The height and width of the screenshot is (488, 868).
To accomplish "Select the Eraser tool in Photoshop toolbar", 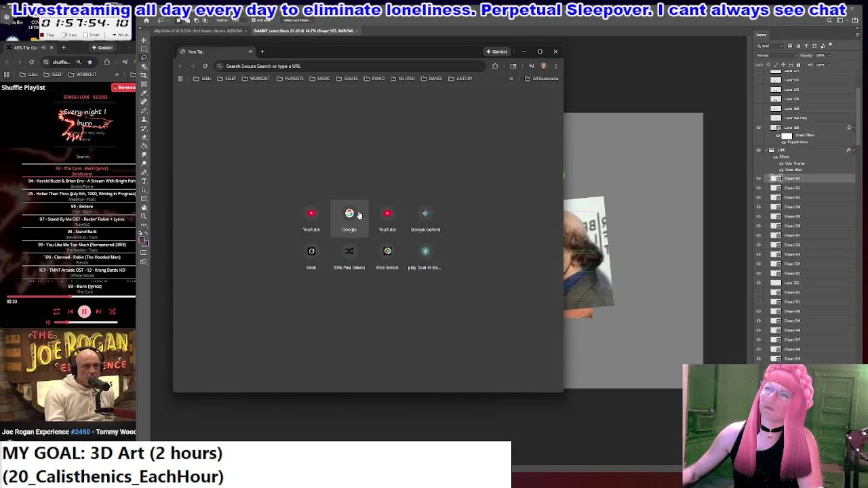I will point(144,136).
